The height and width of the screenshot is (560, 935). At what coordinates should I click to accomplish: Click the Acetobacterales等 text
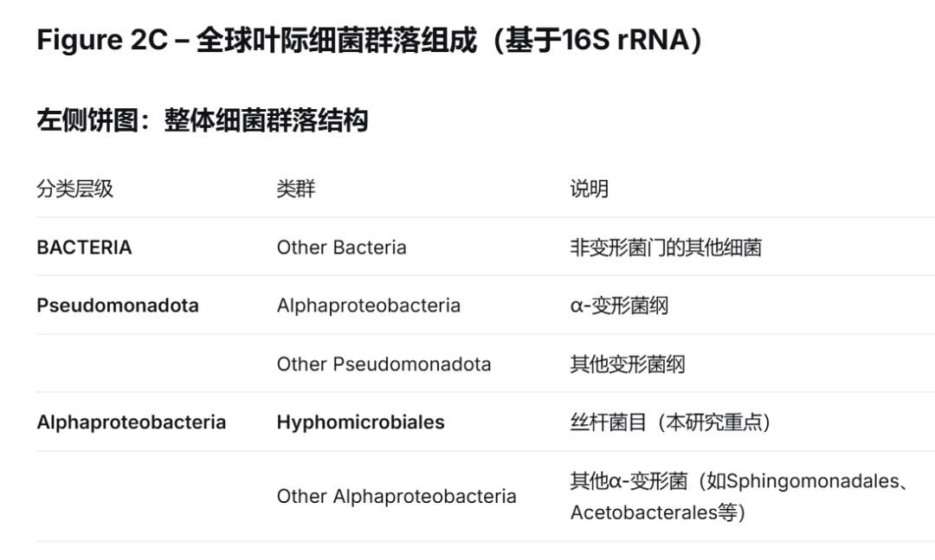[x=654, y=512]
